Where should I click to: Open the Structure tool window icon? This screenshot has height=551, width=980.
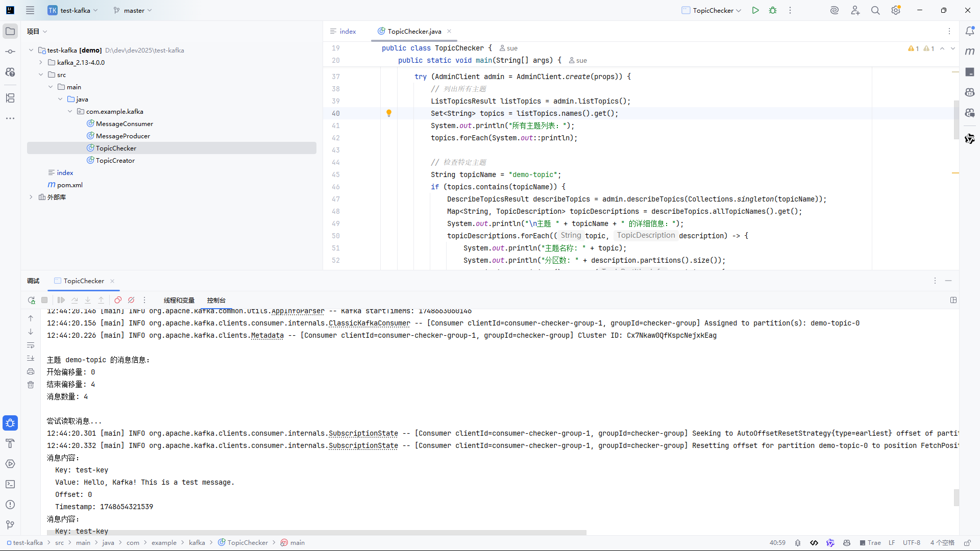pos(10,98)
